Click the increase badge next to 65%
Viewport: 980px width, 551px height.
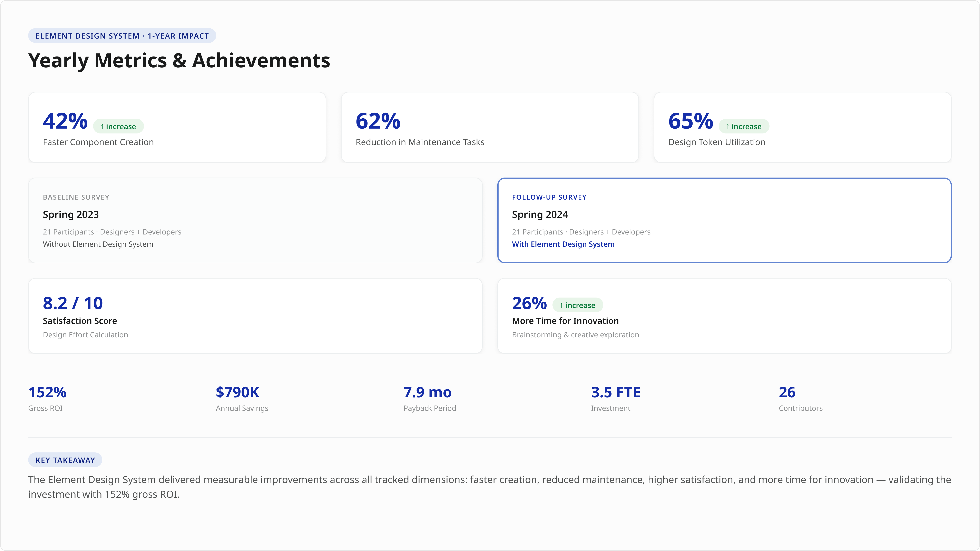(743, 126)
